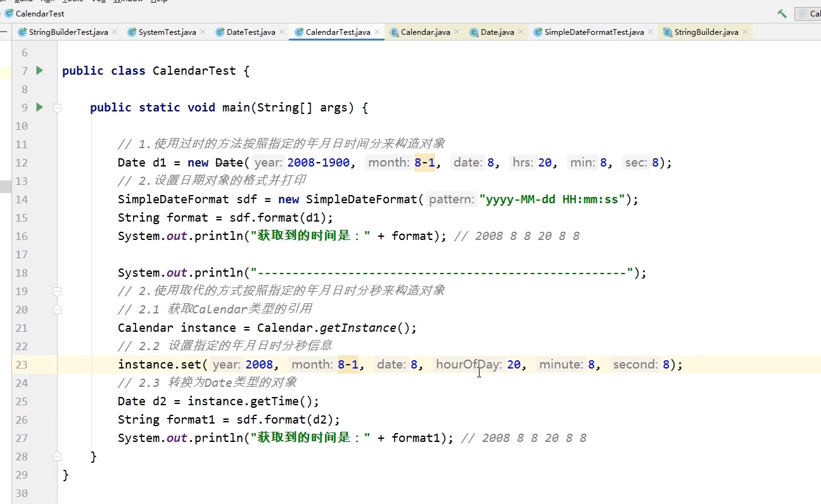Image resolution: width=821 pixels, height=504 pixels.
Task: Click the hourOfDay: parameter hint
Action: [469, 365]
